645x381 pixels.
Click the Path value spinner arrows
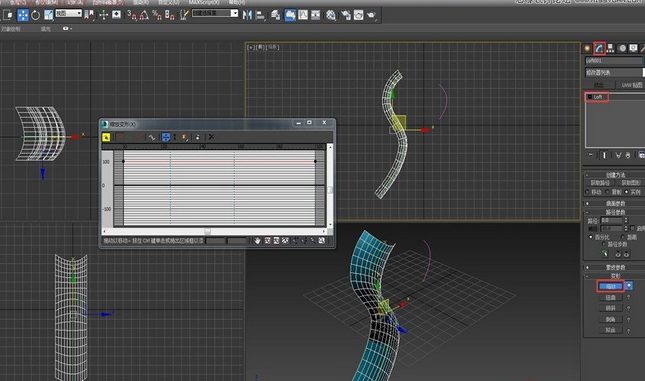point(626,221)
